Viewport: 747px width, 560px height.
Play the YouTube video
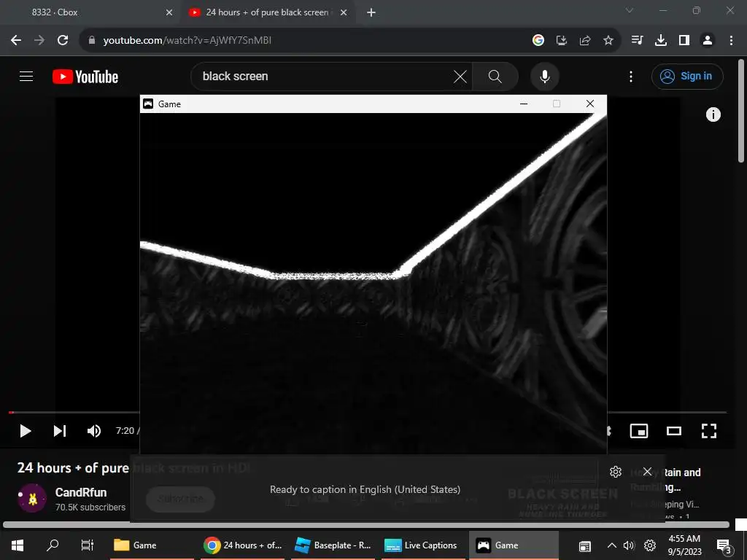(x=26, y=431)
